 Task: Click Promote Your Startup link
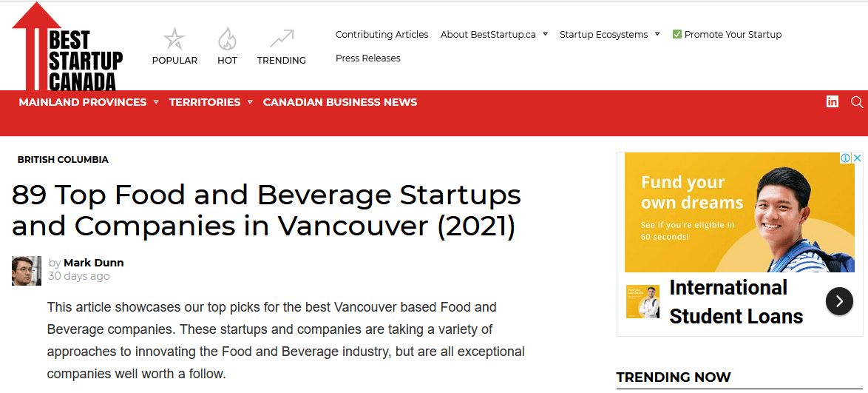pos(727,34)
